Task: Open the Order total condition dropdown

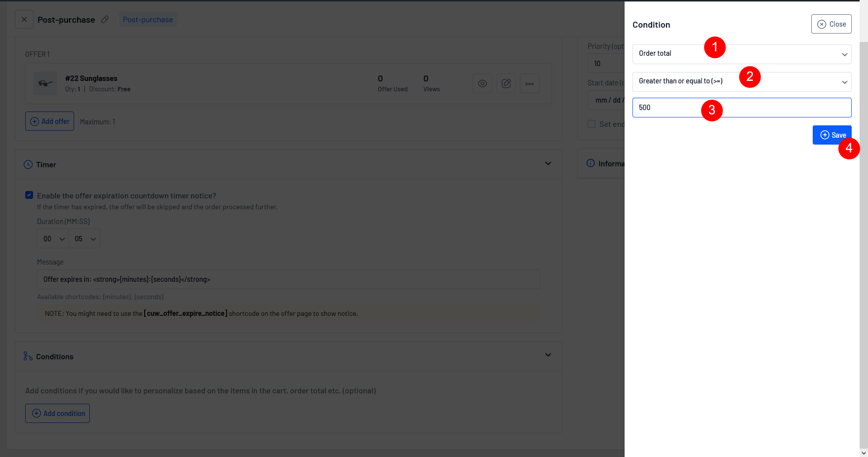Action: click(741, 54)
